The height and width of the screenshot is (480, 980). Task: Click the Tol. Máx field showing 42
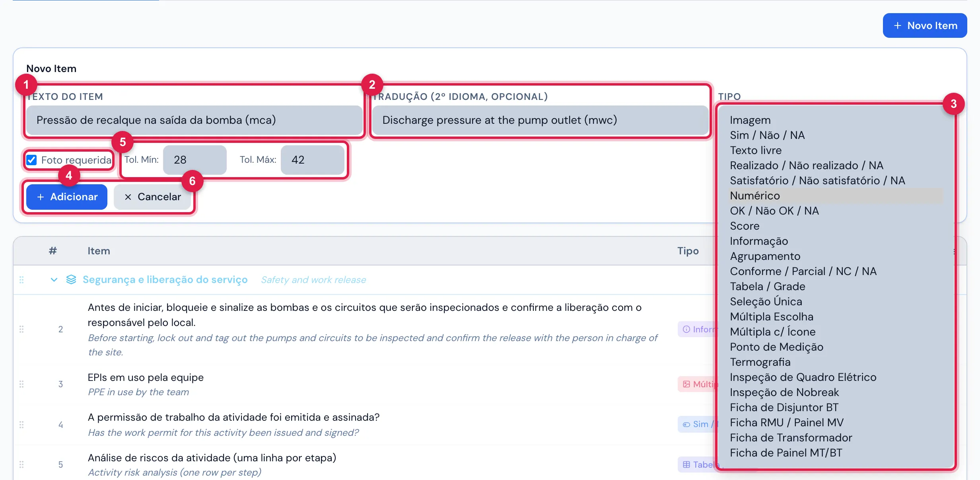tap(313, 160)
